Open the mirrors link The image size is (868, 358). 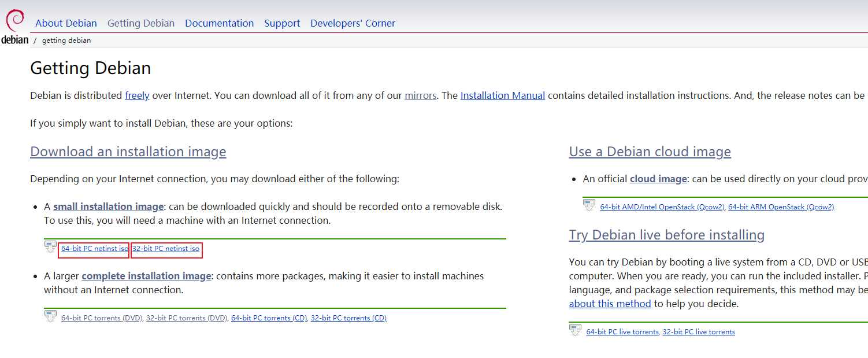pyautogui.click(x=420, y=95)
